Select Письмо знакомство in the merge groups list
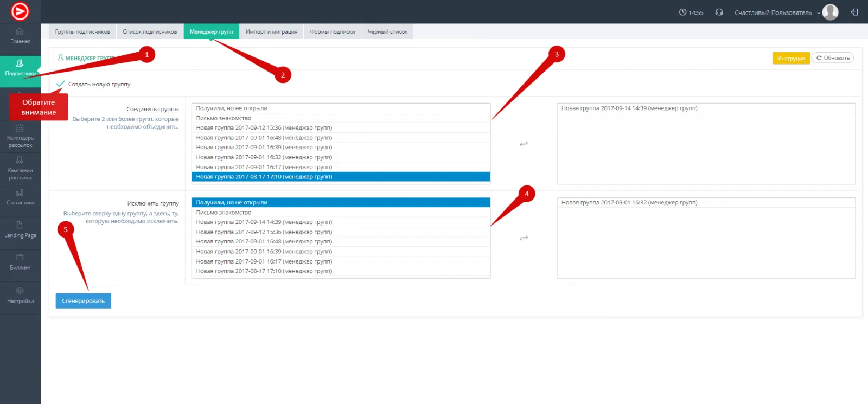Viewport: 868px width, 404px height. pyautogui.click(x=224, y=118)
